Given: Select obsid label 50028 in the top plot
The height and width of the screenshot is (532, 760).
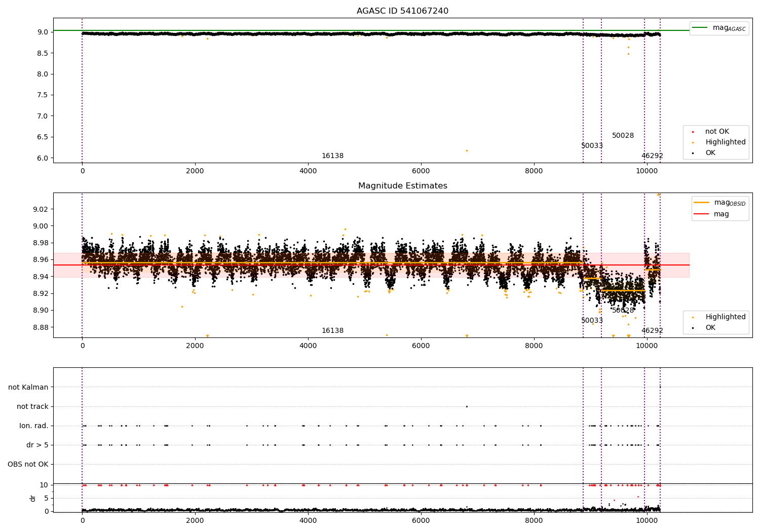Looking at the screenshot, I should (623, 136).
